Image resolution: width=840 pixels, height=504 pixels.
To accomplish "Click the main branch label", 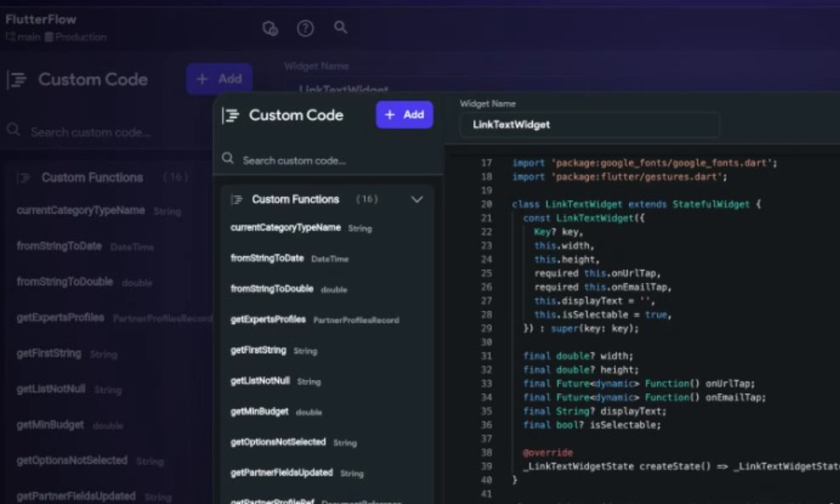I will click(29, 37).
